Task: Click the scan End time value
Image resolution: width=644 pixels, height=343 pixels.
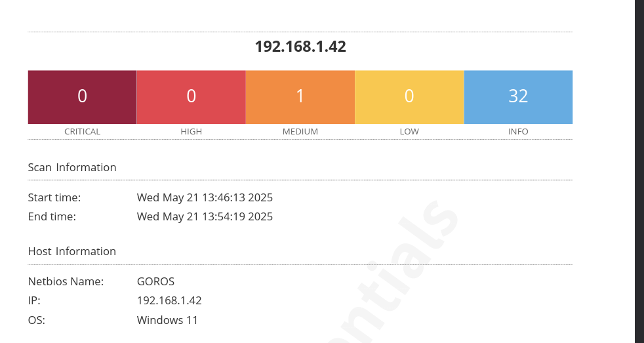Action: [x=205, y=216]
